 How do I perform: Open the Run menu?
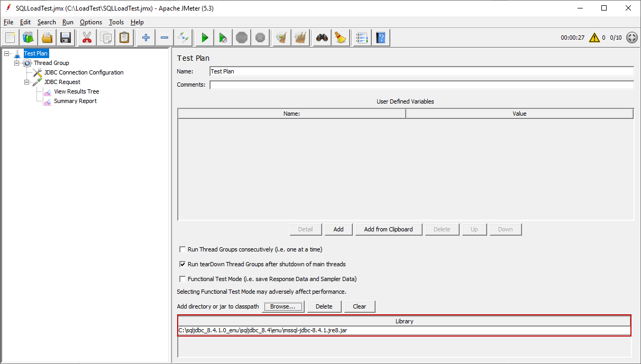point(68,22)
